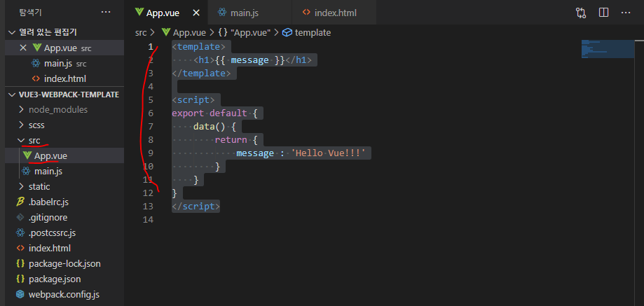Click the HTML icon on the index.html tab
The image size is (644, 306).
coord(306,13)
